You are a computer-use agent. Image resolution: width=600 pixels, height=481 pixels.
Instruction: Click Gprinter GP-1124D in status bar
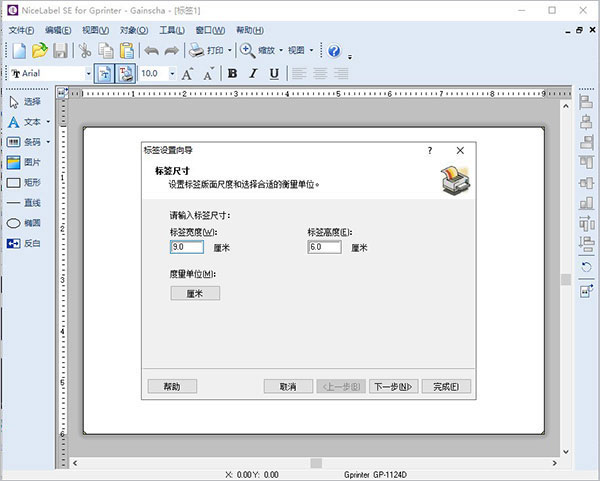pos(375,475)
